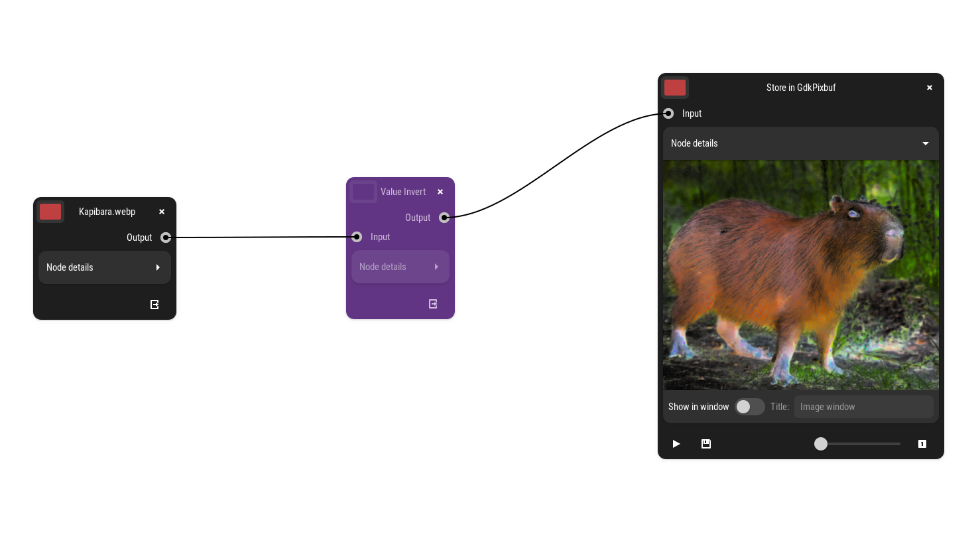Click the Output port of Value Invert node
This screenshot has height=552, width=980.
tap(444, 218)
